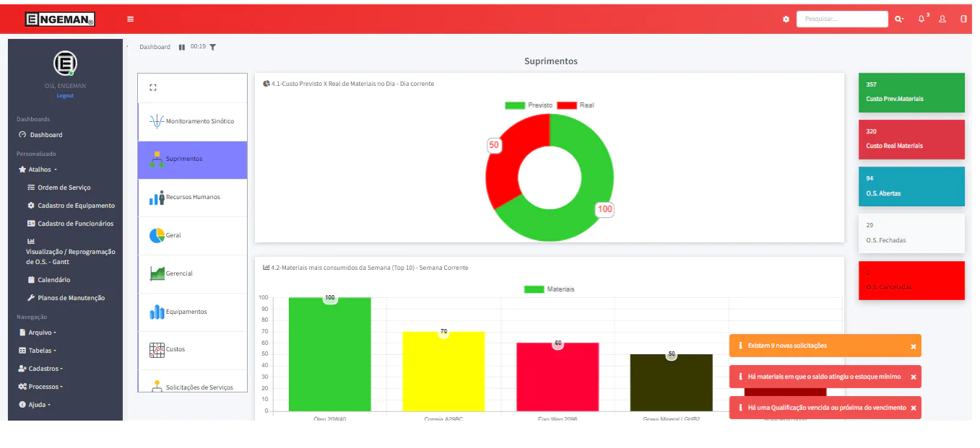This screenshot has width=980, height=448.
Task: Expand dashboard to fullscreen
Action: (153, 88)
